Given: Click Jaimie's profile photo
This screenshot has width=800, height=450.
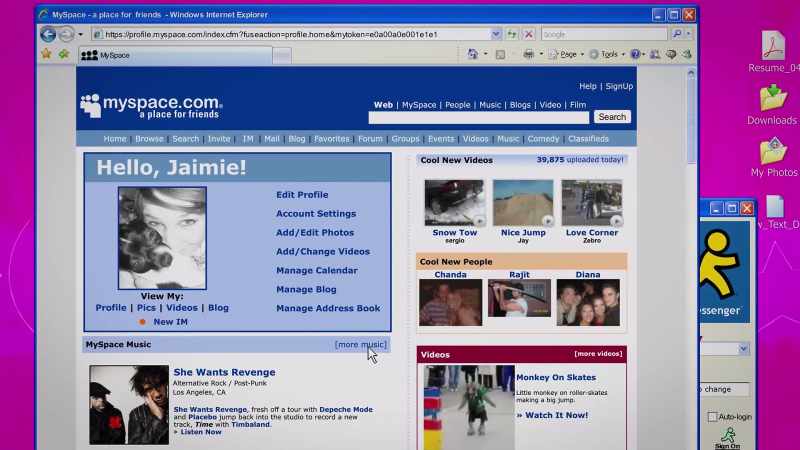Looking at the screenshot, I should pos(162,238).
